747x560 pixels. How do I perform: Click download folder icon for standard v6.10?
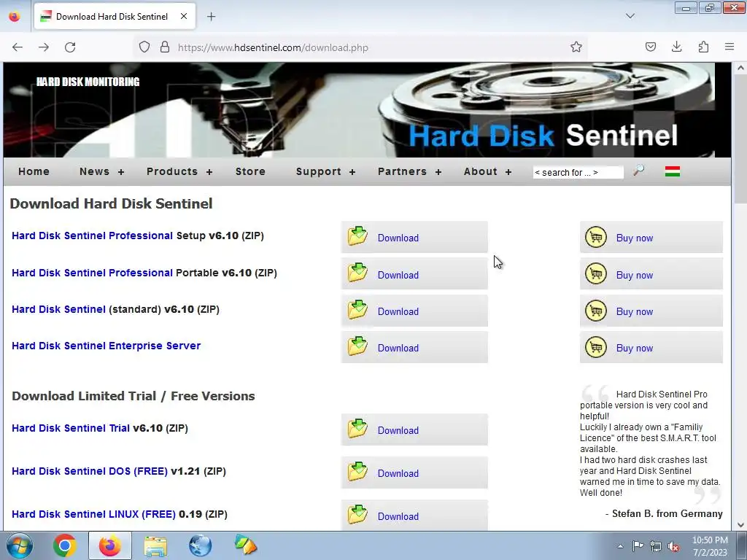[357, 309]
